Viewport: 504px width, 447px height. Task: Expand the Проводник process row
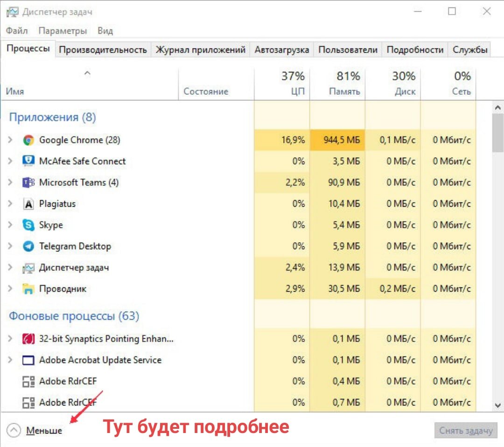(x=10, y=288)
